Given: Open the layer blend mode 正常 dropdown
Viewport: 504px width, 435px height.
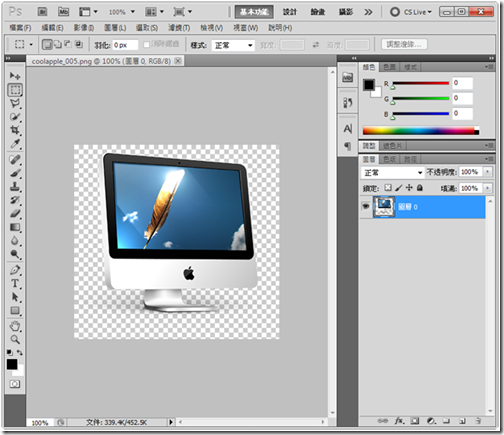Looking at the screenshot, I should point(393,172).
